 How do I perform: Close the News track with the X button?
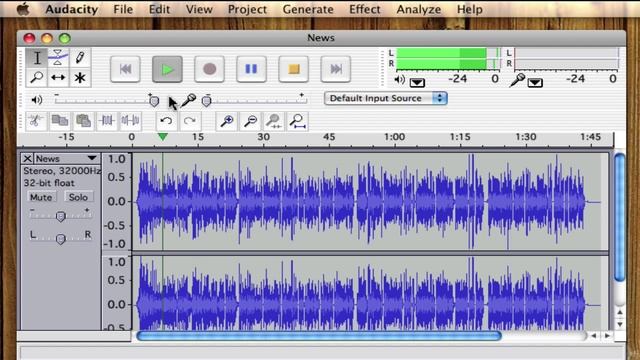[27, 158]
